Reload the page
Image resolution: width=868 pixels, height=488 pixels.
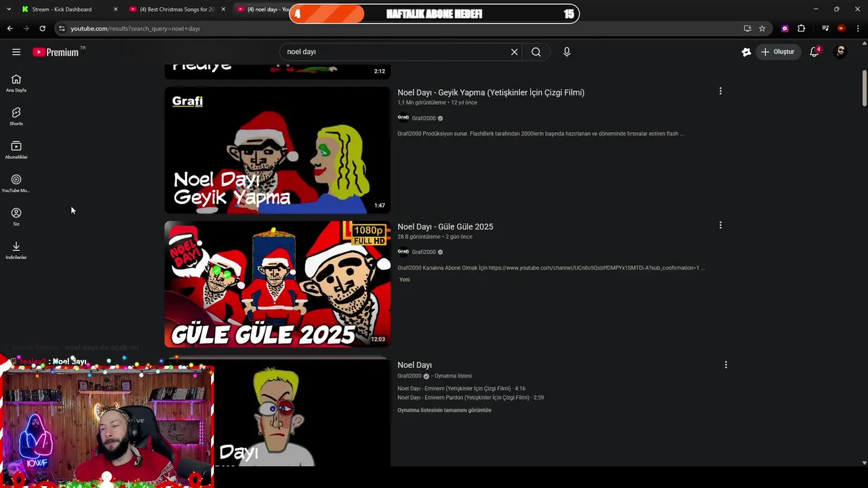[x=42, y=28]
